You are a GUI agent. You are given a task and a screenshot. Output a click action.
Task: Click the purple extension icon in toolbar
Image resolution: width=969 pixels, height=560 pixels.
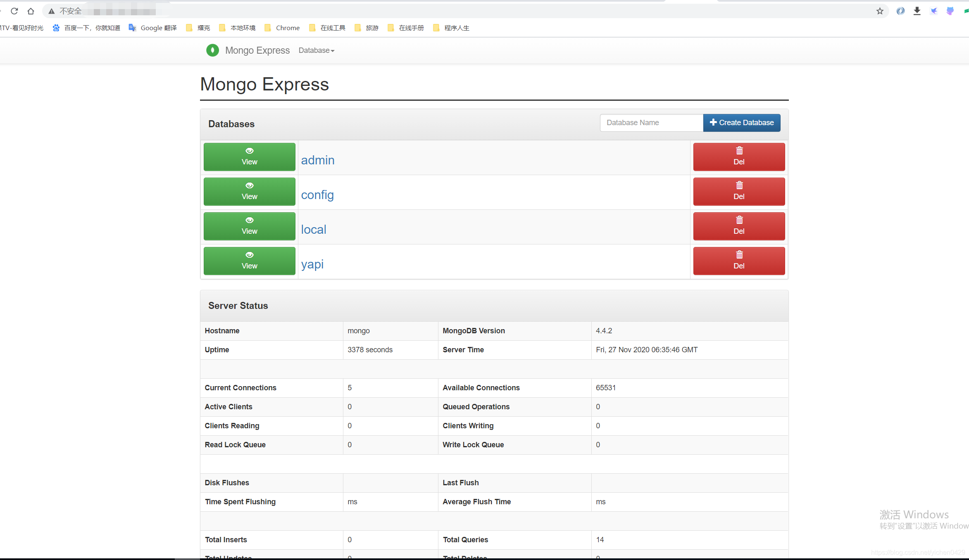pos(950,11)
